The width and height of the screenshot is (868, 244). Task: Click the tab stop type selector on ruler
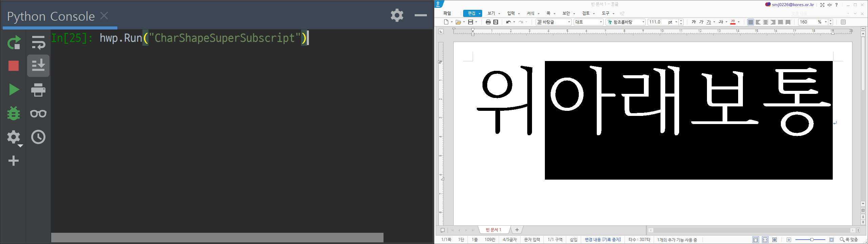[x=441, y=32]
